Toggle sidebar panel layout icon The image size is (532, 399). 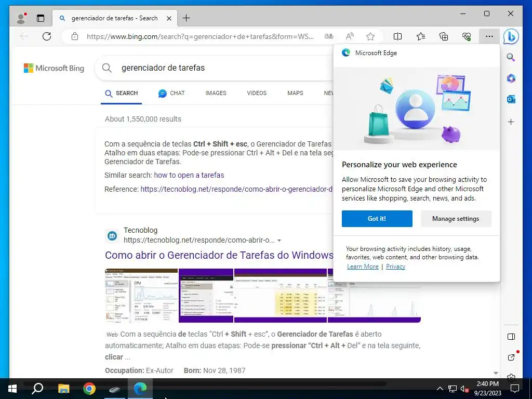pyautogui.click(x=511, y=337)
